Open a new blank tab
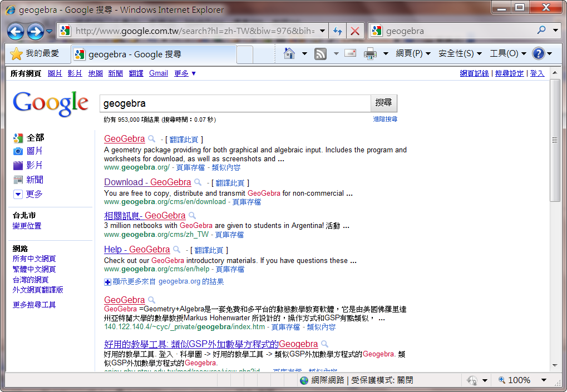 [x=245, y=55]
